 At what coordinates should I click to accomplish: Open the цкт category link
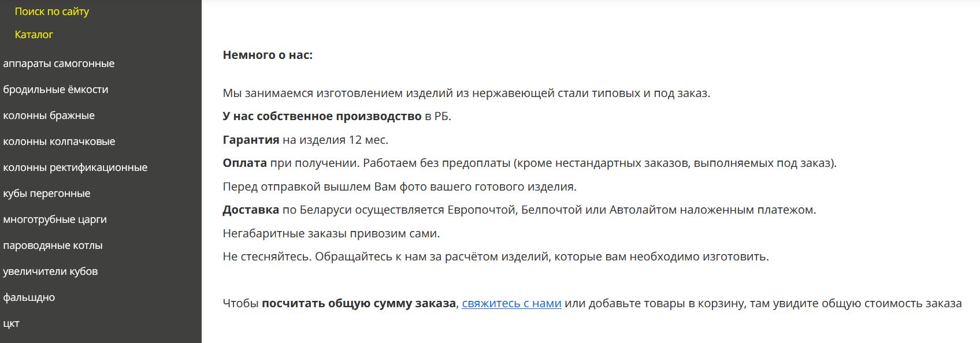11,323
